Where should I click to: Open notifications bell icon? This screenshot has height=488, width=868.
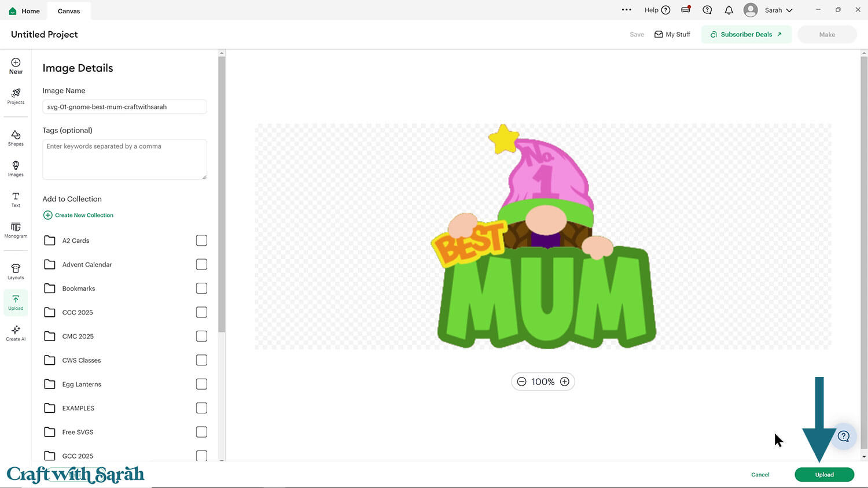coord(729,10)
